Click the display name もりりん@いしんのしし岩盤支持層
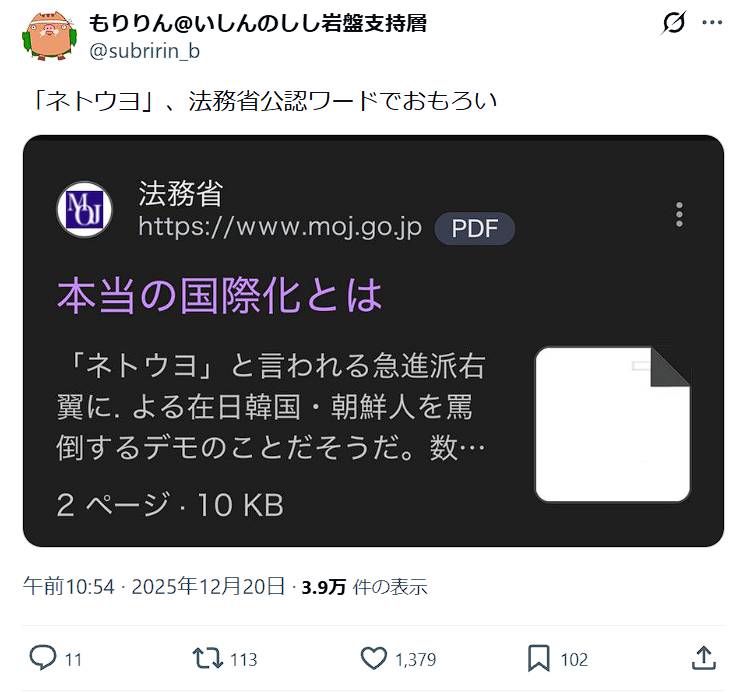746x693 pixels. (x=257, y=23)
